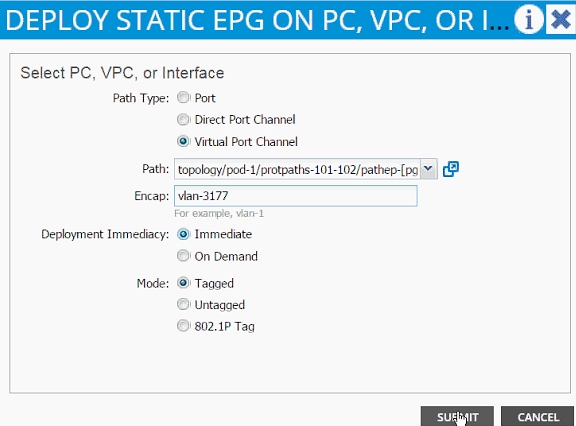Close the Deploy Static EPG dialog
Image resolution: width=576 pixels, height=426 pixels.
click(x=561, y=19)
